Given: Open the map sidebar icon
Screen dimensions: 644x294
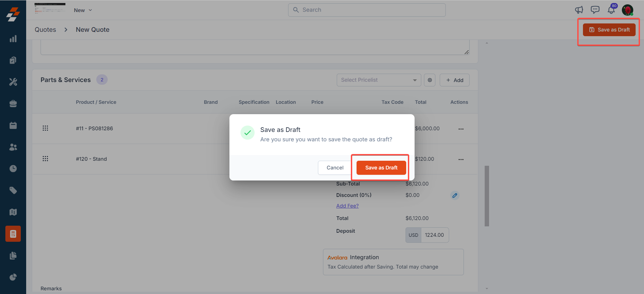Looking at the screenshot, I should (x=13, y=212).
